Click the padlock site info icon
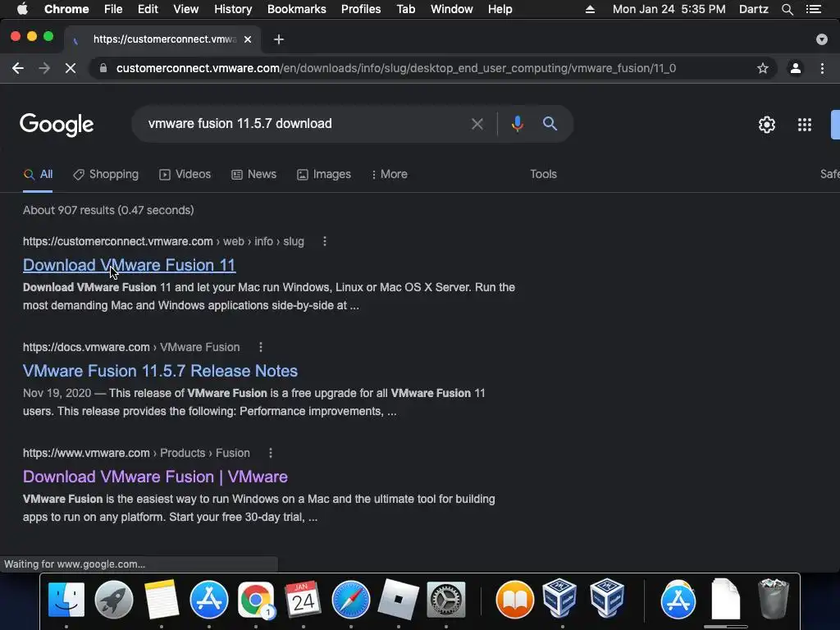The image size is (840, 630). 103,68
